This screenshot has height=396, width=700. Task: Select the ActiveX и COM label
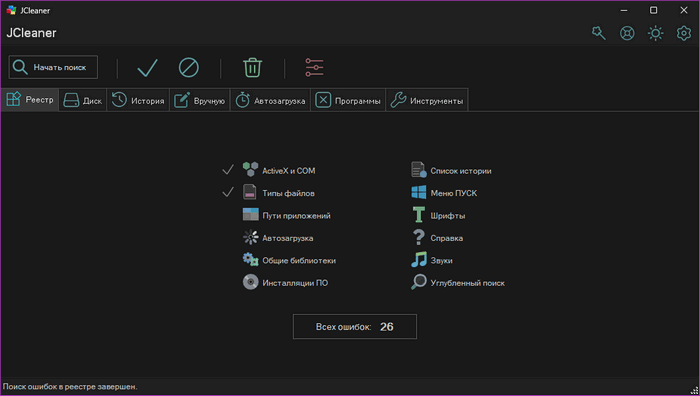tap(289, 171)
